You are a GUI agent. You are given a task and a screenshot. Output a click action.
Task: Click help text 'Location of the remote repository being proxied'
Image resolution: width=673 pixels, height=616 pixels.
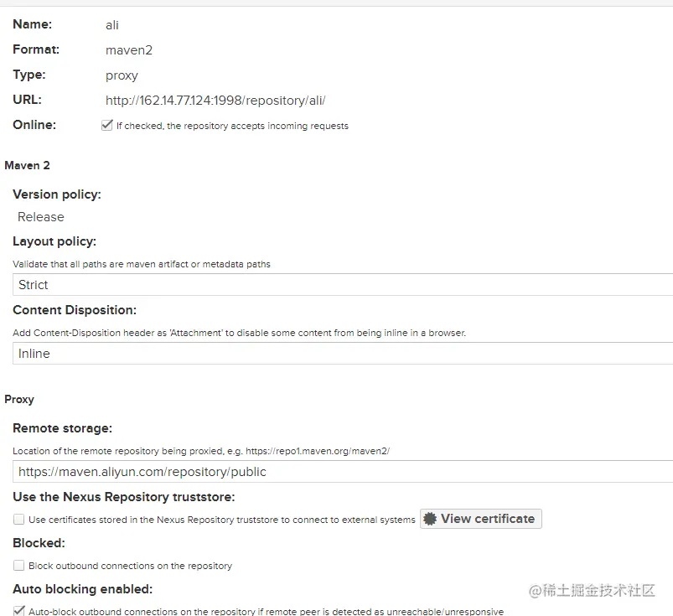pos(201,451)
